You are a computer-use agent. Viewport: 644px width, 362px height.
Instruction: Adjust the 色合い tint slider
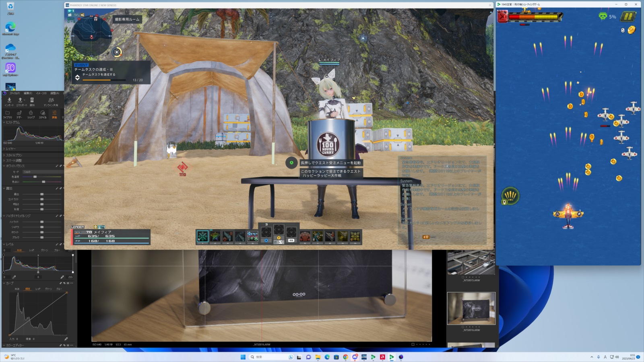42,182
